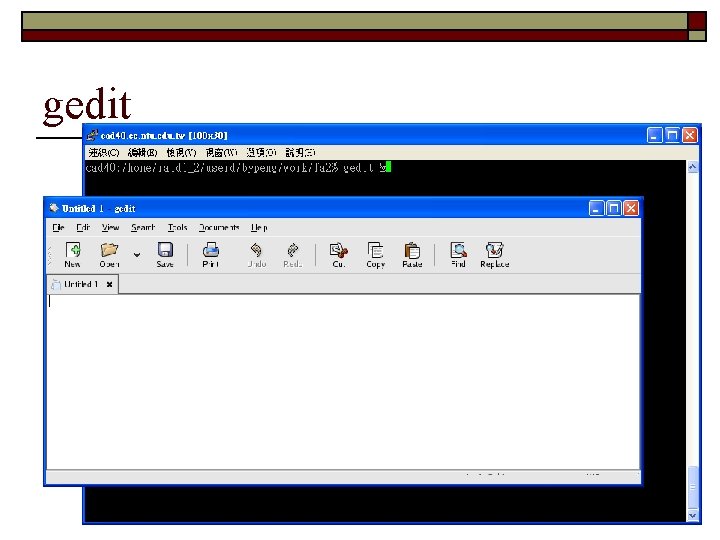Click the Copy icon in gedit toolbar
The width and height of the screenshot is (720, 540).
point(375,250)
